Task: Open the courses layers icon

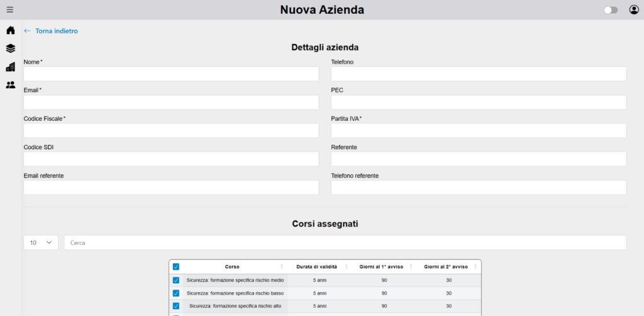Action: [10, 48]
